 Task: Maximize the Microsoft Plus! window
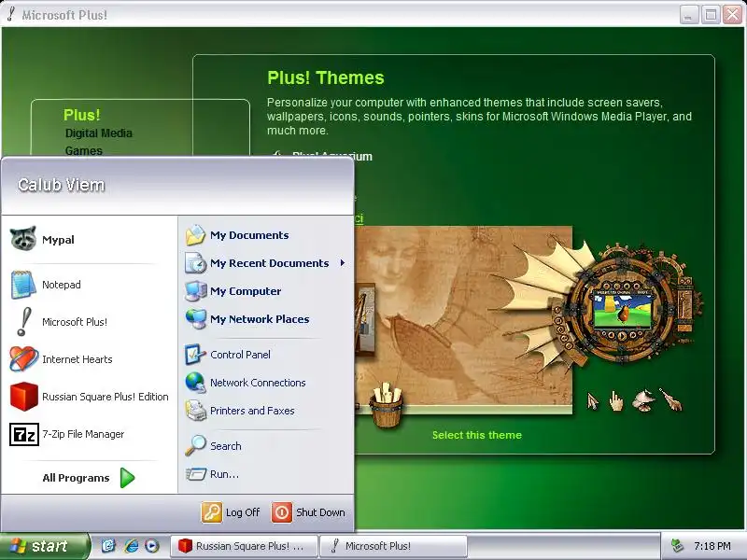[x=711, y=15]
